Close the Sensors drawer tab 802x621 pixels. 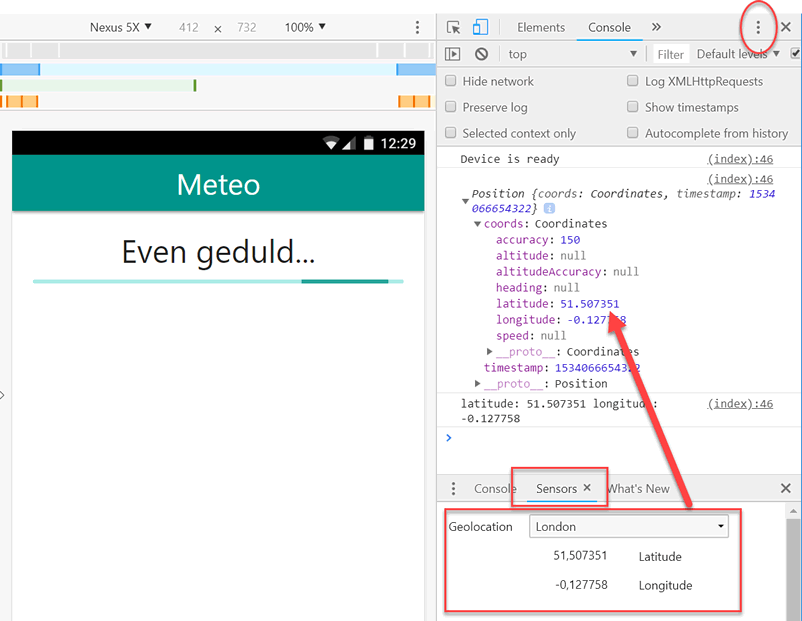click(588, 488)
